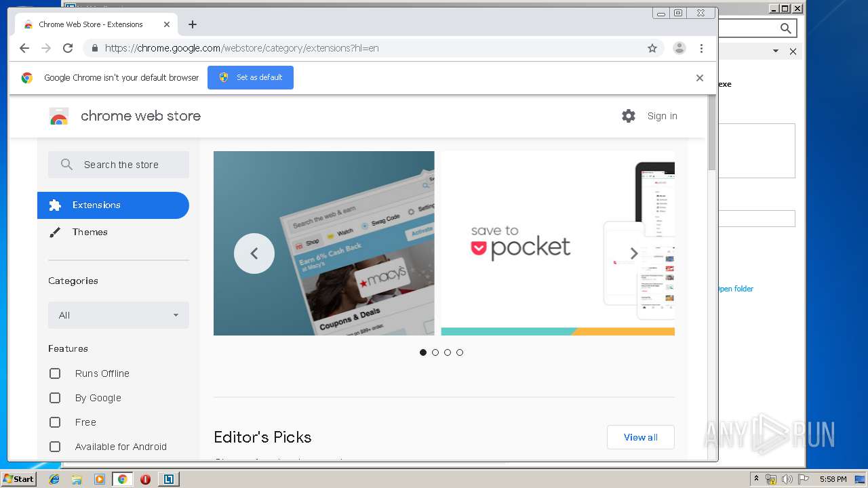This screenshot has height=488, width=868.
Task: Tick the By Google checkbox
Action: (55, 398)
